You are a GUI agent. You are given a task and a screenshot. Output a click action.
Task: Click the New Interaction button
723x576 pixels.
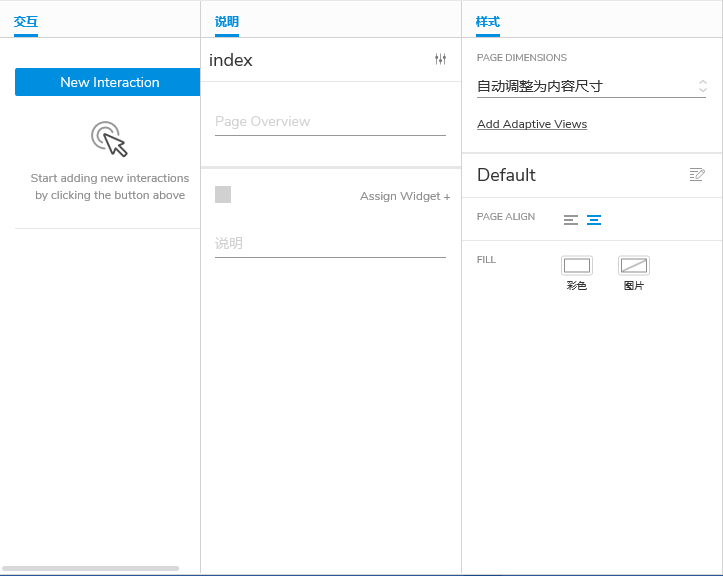[x=108, y=82]
